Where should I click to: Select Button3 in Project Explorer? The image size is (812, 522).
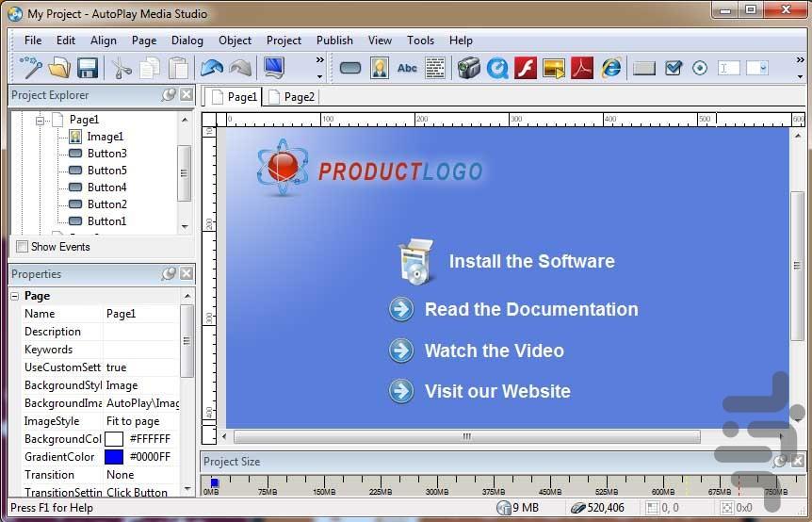coord(106,154)
